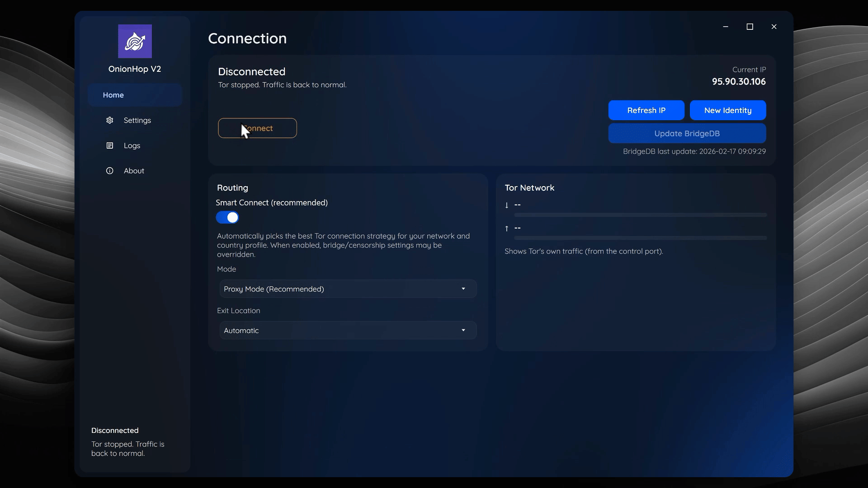Click the download arrow icon in Tor Network
The width and height of the screenshot is (868, 488).
tap(507, 205)
